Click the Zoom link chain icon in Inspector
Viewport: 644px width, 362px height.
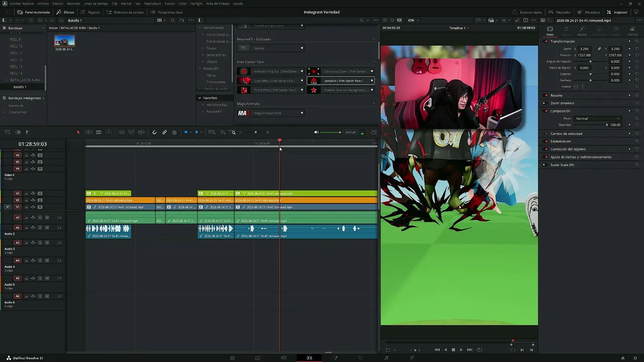pos(599,49)
